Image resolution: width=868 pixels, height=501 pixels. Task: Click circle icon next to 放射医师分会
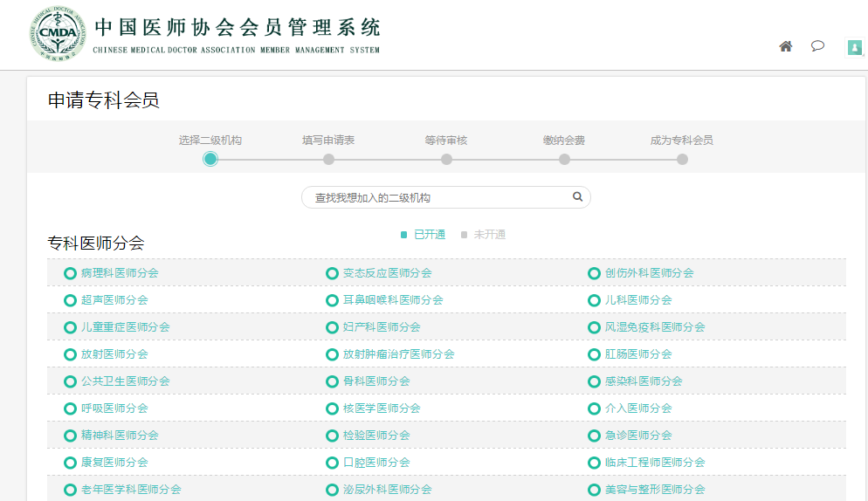(x=71, y=355)
